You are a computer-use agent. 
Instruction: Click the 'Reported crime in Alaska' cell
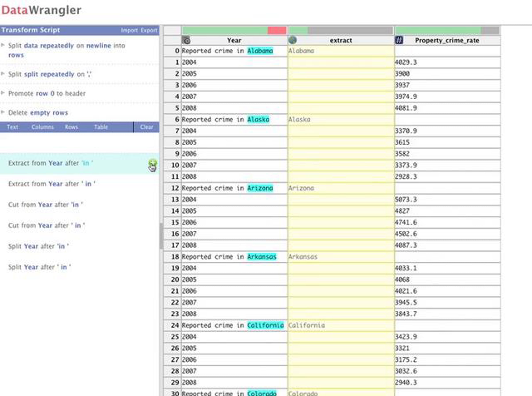click(x=235, y=119)
